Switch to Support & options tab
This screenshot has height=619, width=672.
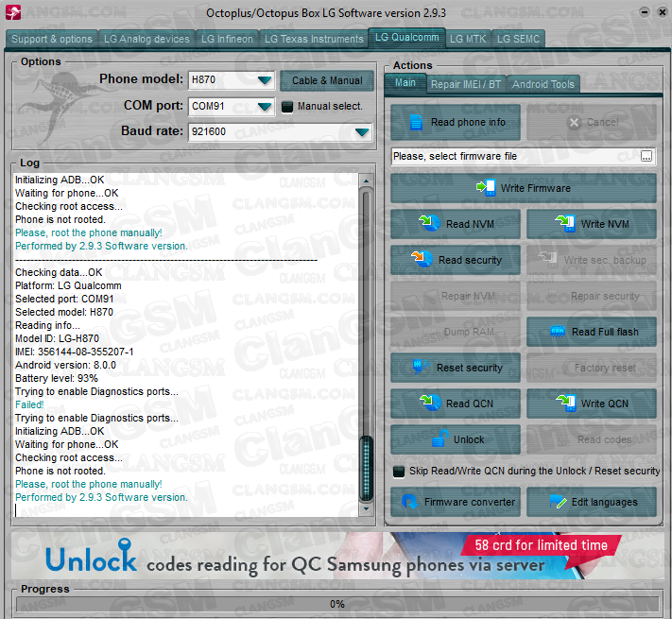pos(52,39)
